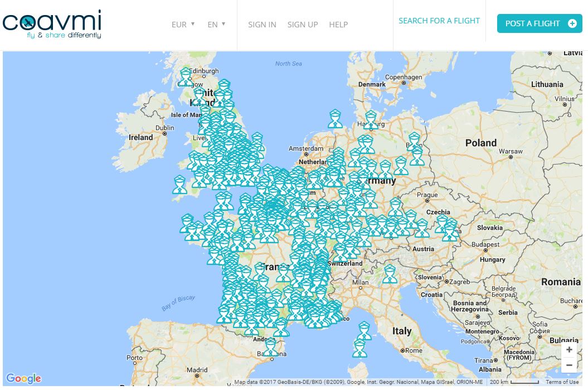Open the Help page
The image size is (588, 390).
click(x=338, y=25)
